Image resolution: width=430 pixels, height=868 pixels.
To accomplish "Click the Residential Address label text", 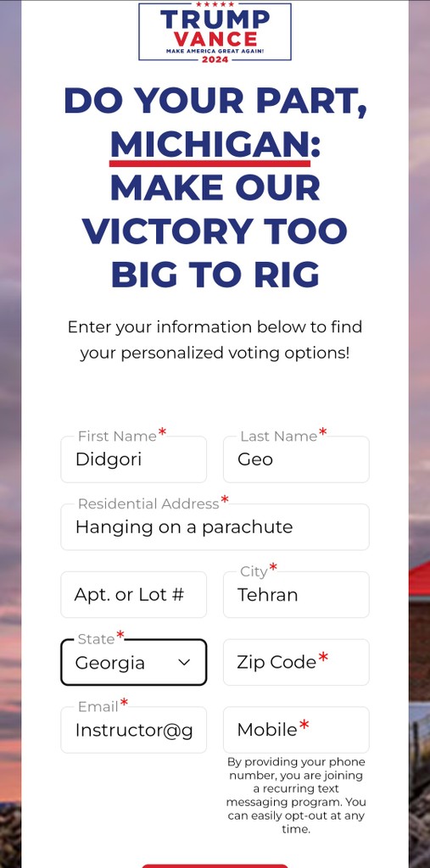I will coord(148,504).
